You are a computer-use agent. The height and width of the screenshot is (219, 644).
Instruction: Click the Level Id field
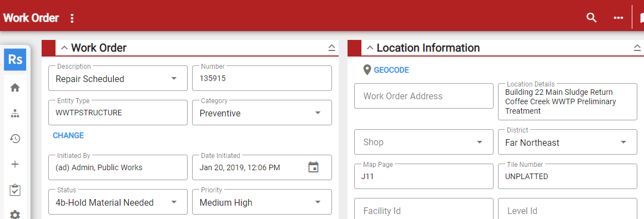[x=567, y=209]
